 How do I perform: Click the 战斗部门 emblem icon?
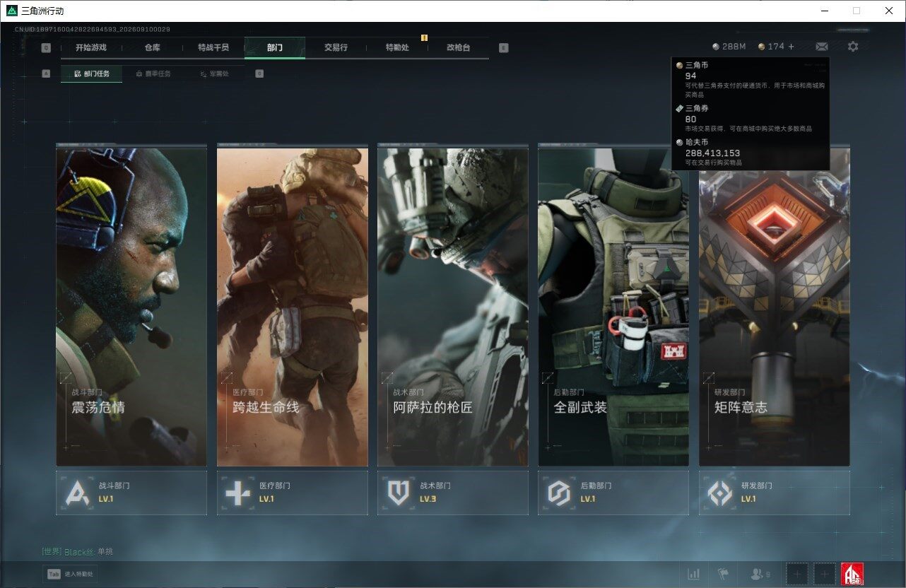click(78, 493)
